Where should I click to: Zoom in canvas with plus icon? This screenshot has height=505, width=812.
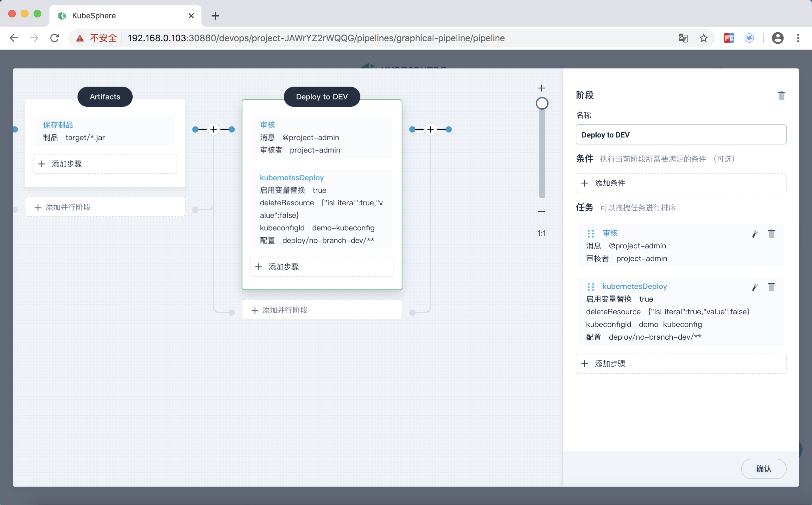tap(542, 88)
